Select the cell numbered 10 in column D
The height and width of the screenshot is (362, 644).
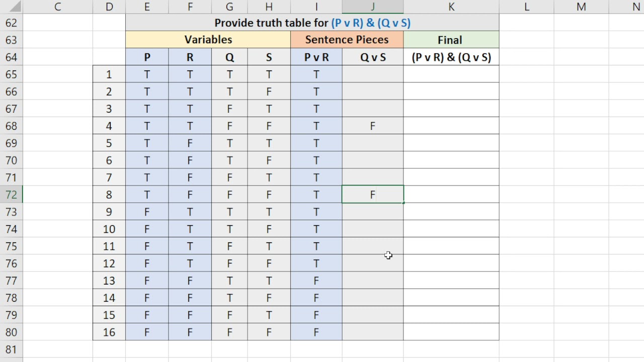(x=109, y=229)
